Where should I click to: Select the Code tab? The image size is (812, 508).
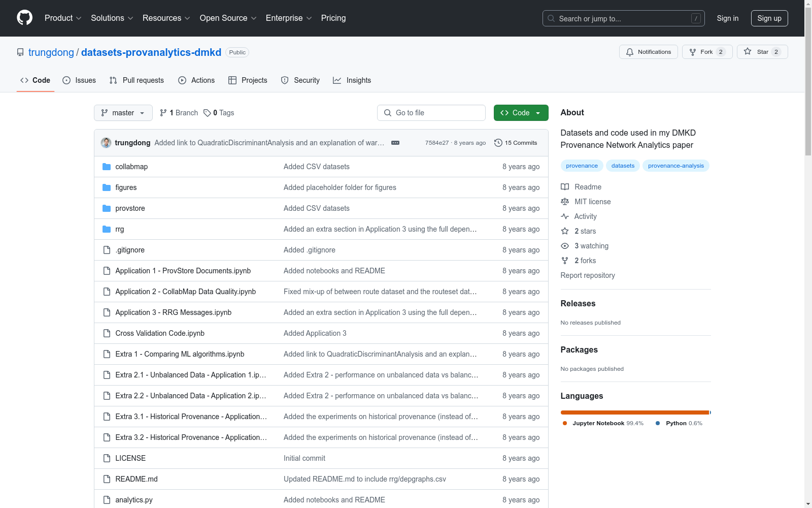pos(36,80)
